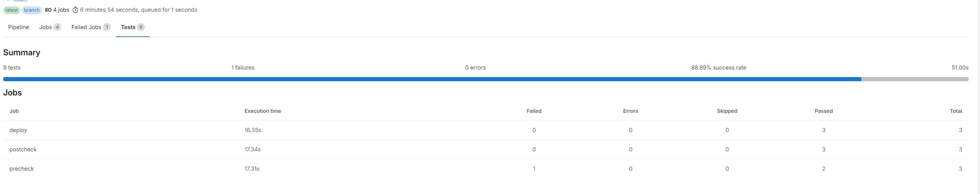Click the '4 jobs' text
This screenshot has height=194, width=980.
[x=61, y=10]
